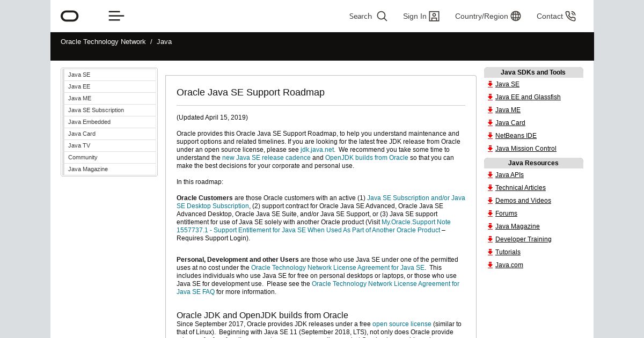This screenshot has width=644, height=338.
Task: Open Java Card link under SDKs and Tools
Action: [510, 123]
